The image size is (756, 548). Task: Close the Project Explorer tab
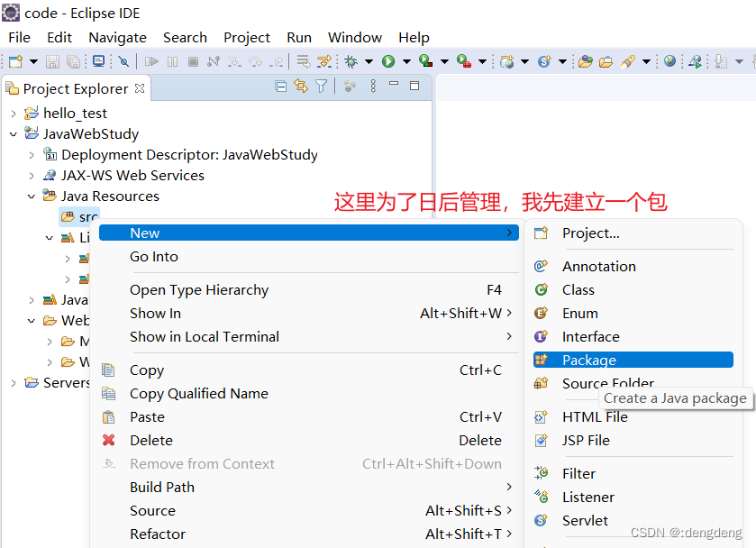pyautogui.click(x=140, y=88)
